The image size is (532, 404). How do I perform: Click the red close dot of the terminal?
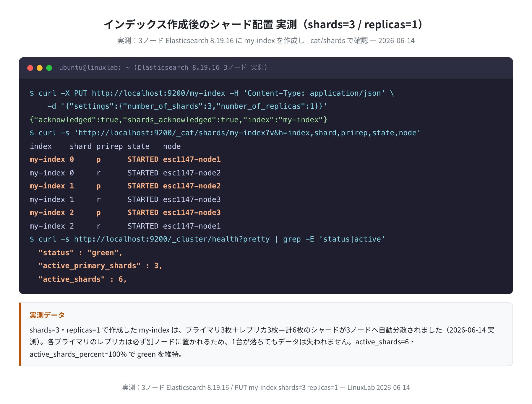(30, 68)
